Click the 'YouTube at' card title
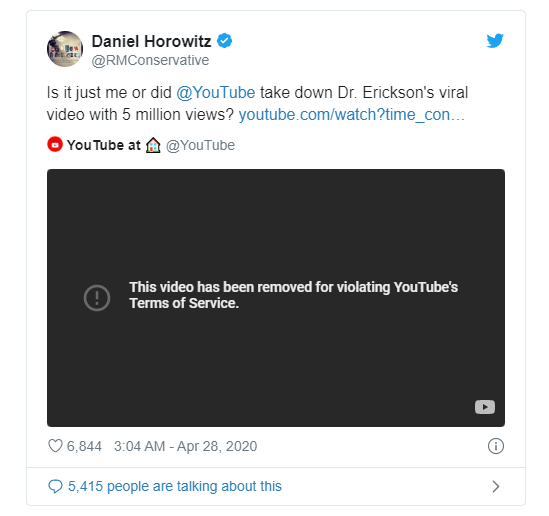549x516 pixels. tap(104, 145)
